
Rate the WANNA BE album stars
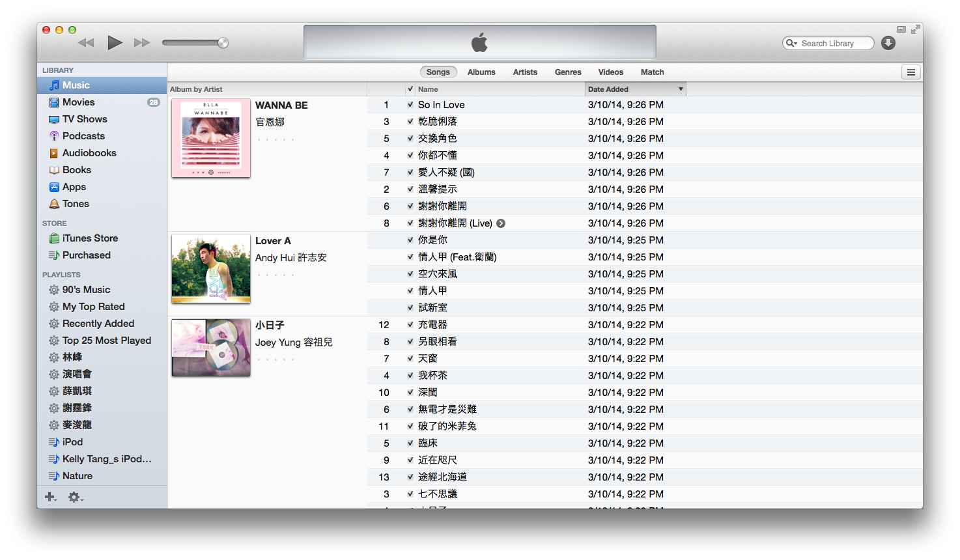tap(275, 139)
